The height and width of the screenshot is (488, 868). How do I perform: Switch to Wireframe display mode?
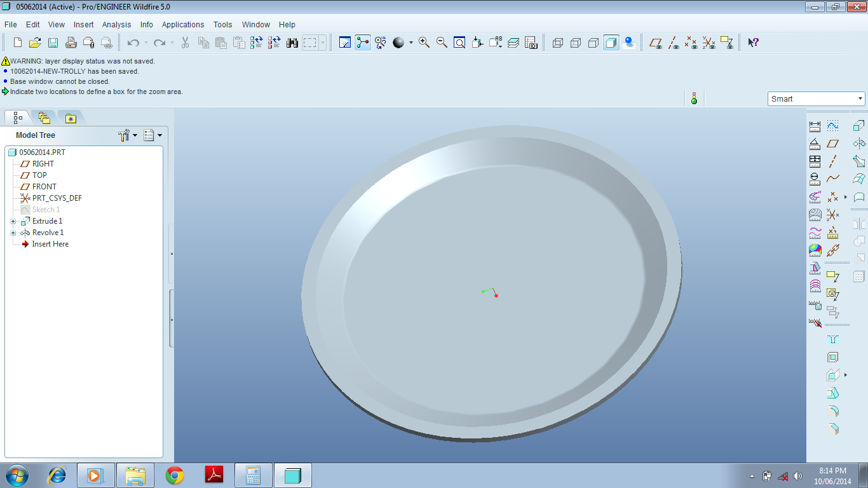(558, 43)
